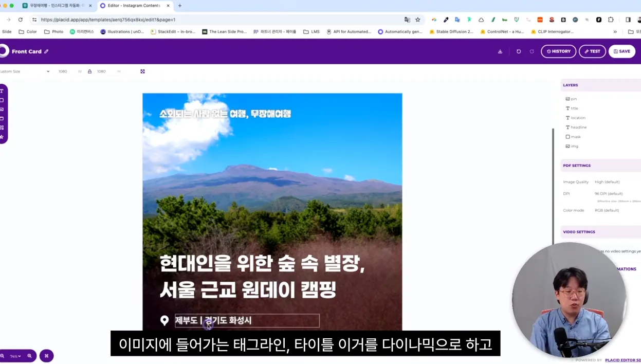641x364 pixels.
Task: Select the Rating star tool
Action: pos(2,137)
